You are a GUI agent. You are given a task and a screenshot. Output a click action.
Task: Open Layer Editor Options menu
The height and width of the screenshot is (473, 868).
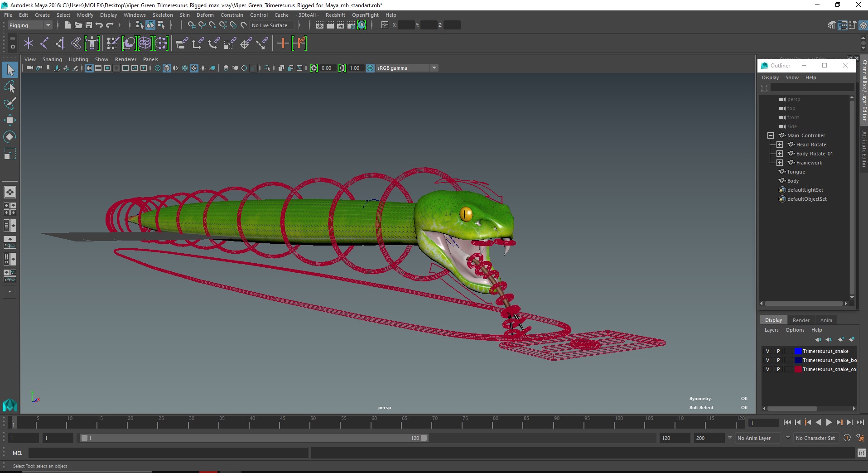pyautogui.click(x=795, y=330)
